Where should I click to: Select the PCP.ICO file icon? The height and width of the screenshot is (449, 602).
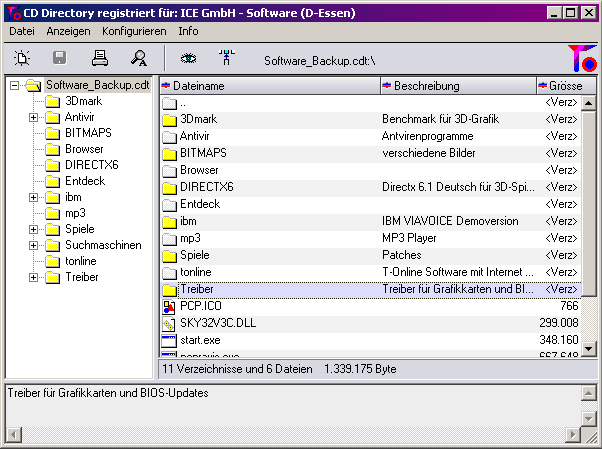pyautogui.click(x=168, y=306)
